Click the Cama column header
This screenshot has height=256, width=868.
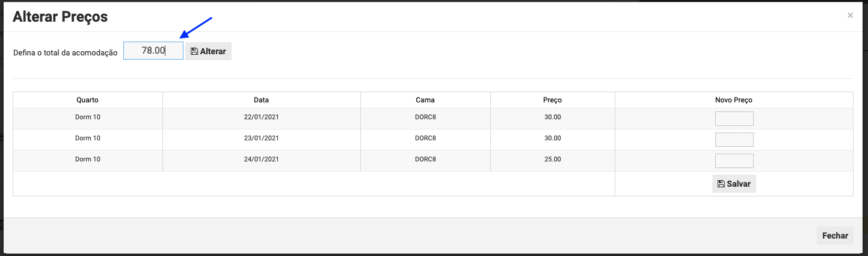(x=425, y=100)
